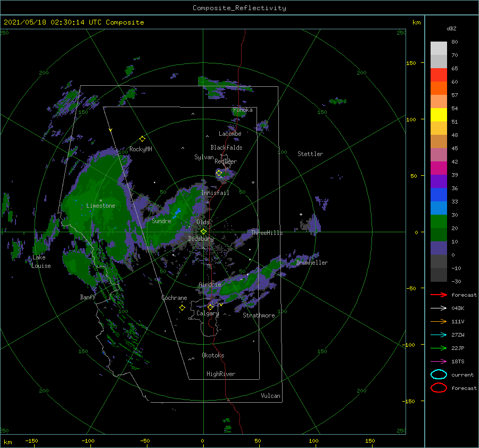
Task: Click the RockyMH label
Action: click(141, 149)
